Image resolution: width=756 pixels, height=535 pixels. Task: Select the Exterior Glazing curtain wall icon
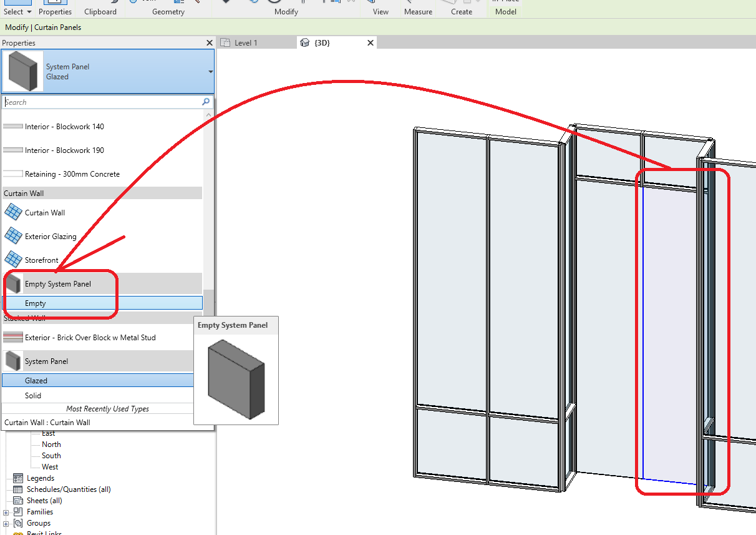click(13, 236)
